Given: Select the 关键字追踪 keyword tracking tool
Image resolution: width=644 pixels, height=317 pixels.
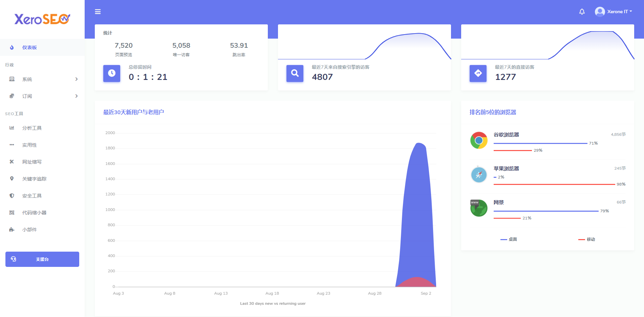Looking at the screenshot, I should click(x=34, y=178).
